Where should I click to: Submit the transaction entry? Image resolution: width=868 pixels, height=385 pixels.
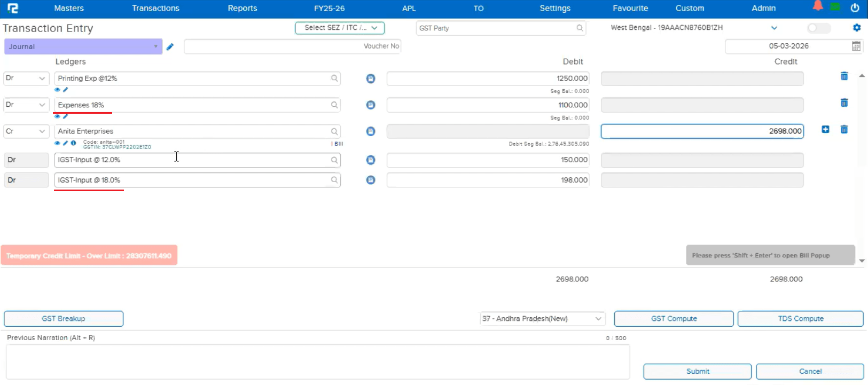click(x=697, y=372)
